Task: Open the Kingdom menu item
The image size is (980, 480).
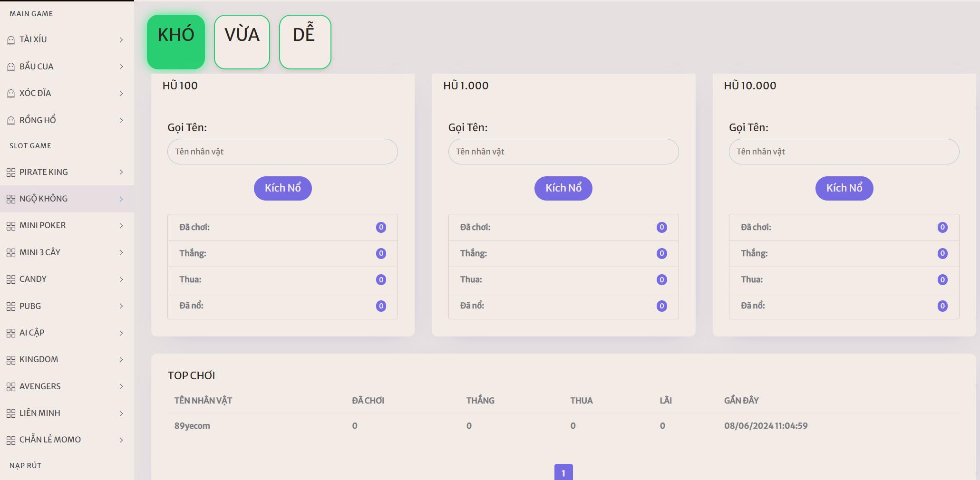Action: pos(39,360)
